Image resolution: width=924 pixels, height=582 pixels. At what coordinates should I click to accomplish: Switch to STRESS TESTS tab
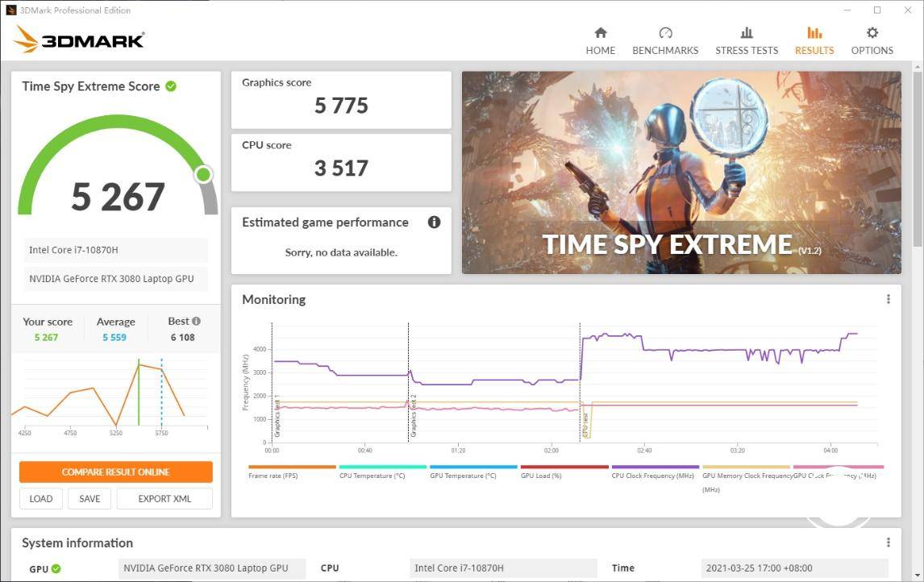(x=747, y=41)
